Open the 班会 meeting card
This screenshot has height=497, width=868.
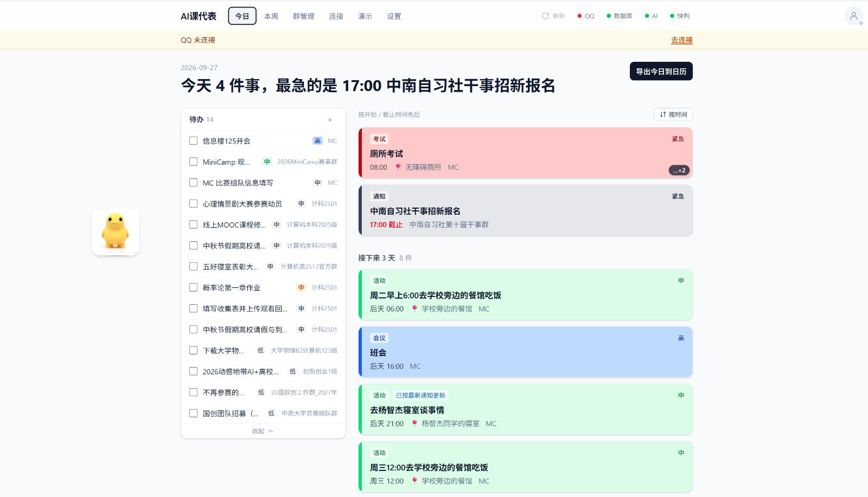526,352
